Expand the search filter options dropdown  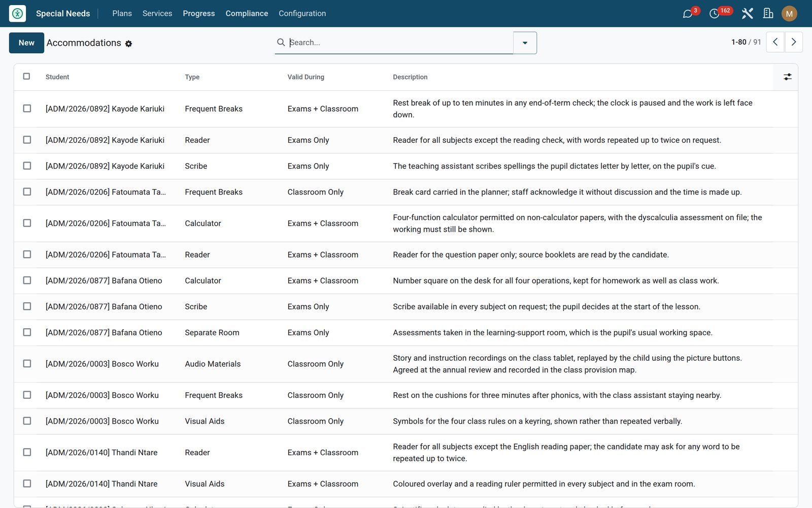525,43
